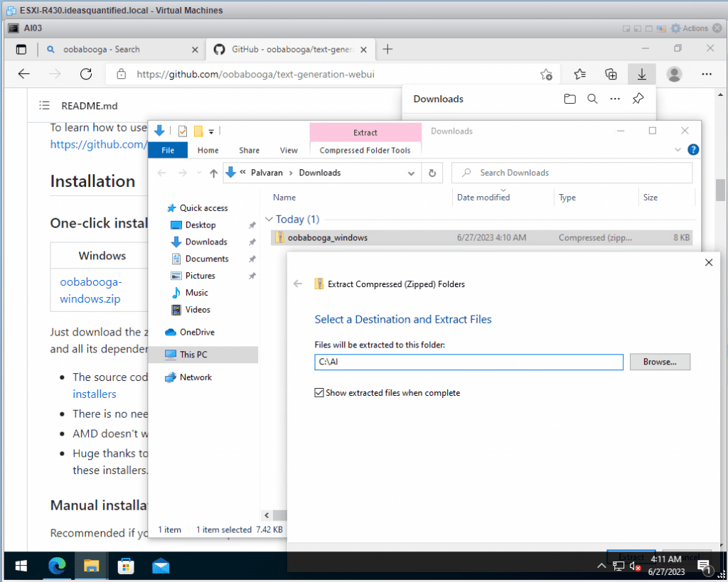Follow the installers link in README
Screen dimensions: 728x582
pyautogui.click(x=95, y=394)
